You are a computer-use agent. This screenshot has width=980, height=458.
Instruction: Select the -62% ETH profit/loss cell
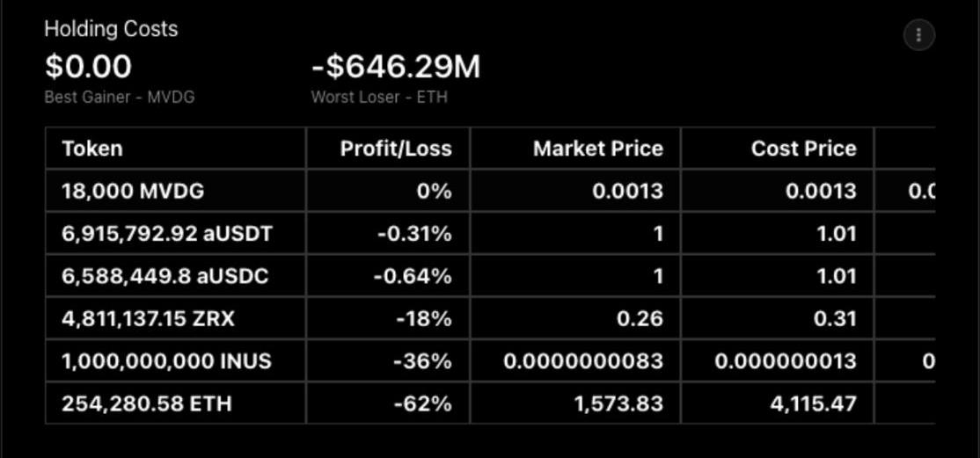point(422,403)
